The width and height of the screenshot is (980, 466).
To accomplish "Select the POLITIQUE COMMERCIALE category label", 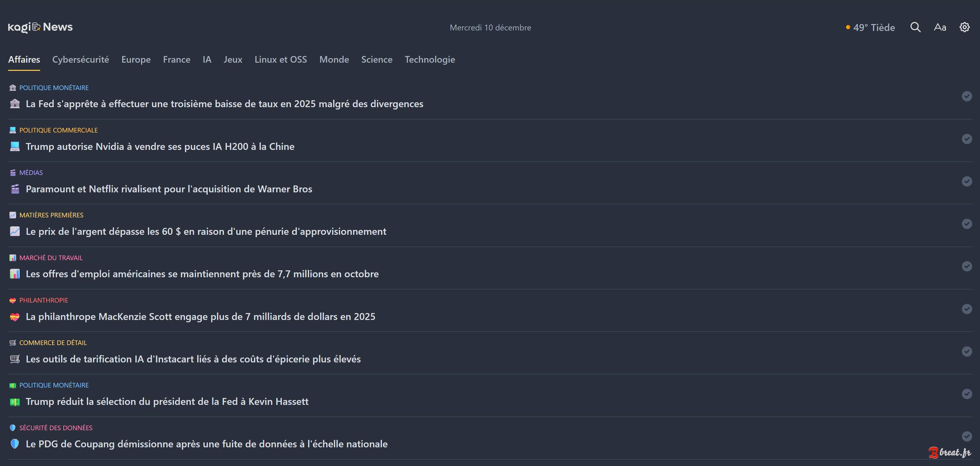I will (58, 130).
